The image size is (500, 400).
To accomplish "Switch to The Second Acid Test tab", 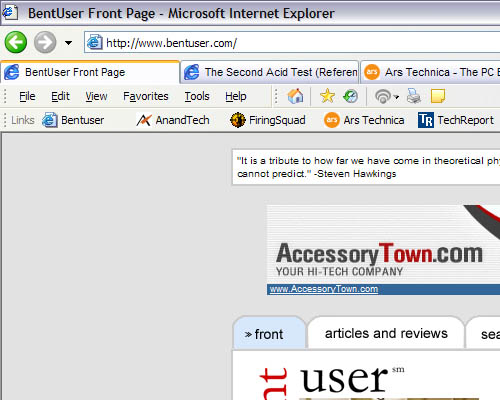I will click(270, 72).
